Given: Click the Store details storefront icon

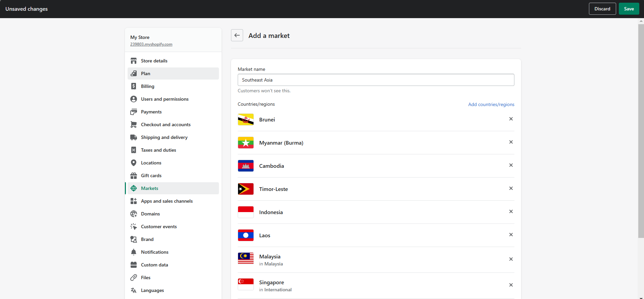Looking at the screenshot, I should click(134, 61).
